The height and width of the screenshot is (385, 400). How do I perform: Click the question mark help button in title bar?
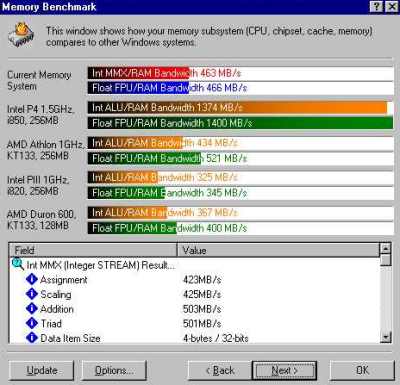376,7
